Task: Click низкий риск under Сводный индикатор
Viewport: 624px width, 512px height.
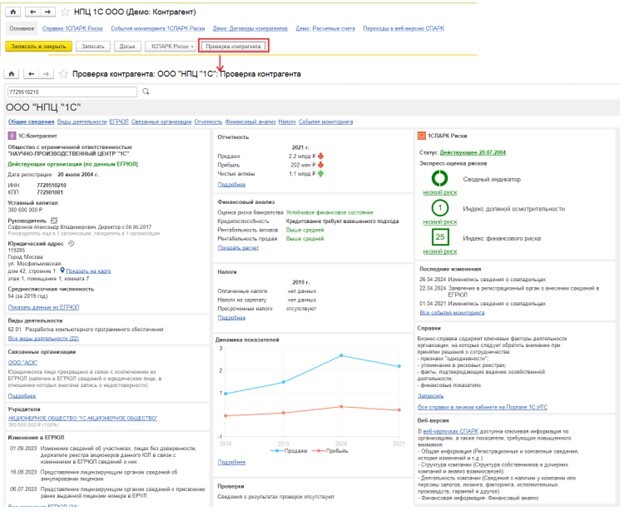Action: (x=440, y=193)
